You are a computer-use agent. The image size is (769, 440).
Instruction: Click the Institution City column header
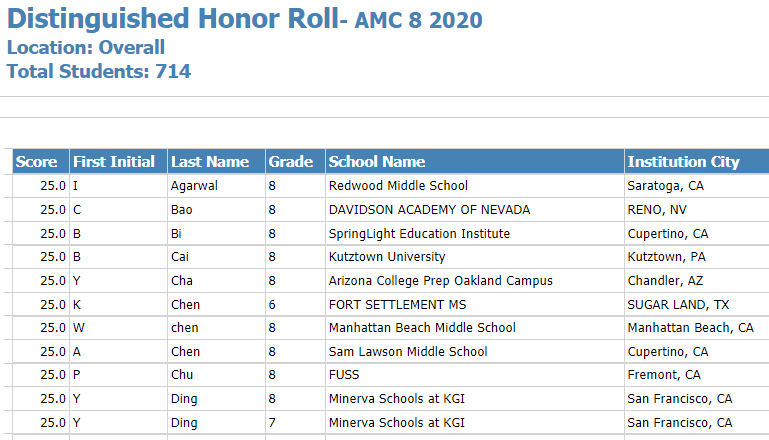click(697, 161)
